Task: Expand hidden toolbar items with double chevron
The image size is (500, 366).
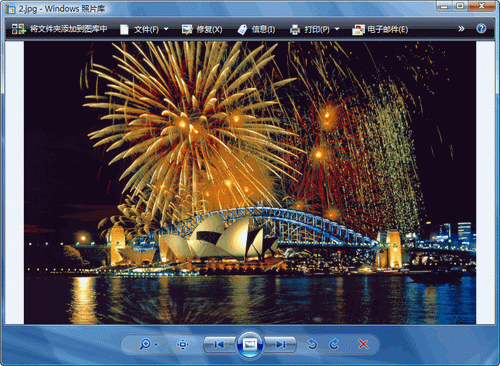Action: click(461, 29)
